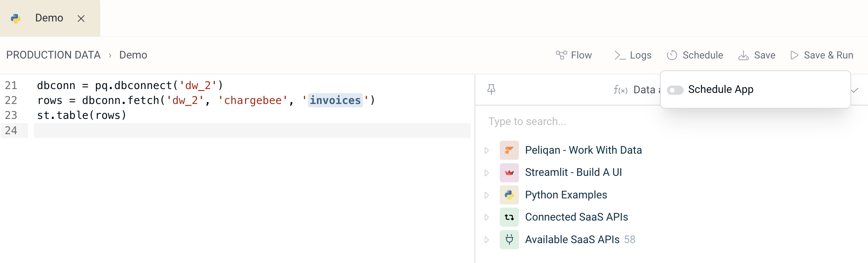
Task: Toggle the Schedule App switch
Action: tap(675, 90)
